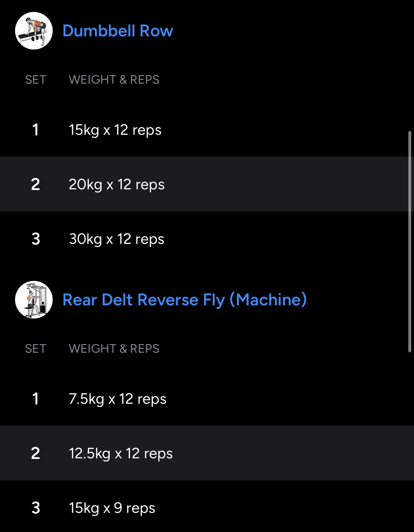
Task: Tap the Rear Delt Reverse Fly machine thumbnail
Action: tap(34, 300)
